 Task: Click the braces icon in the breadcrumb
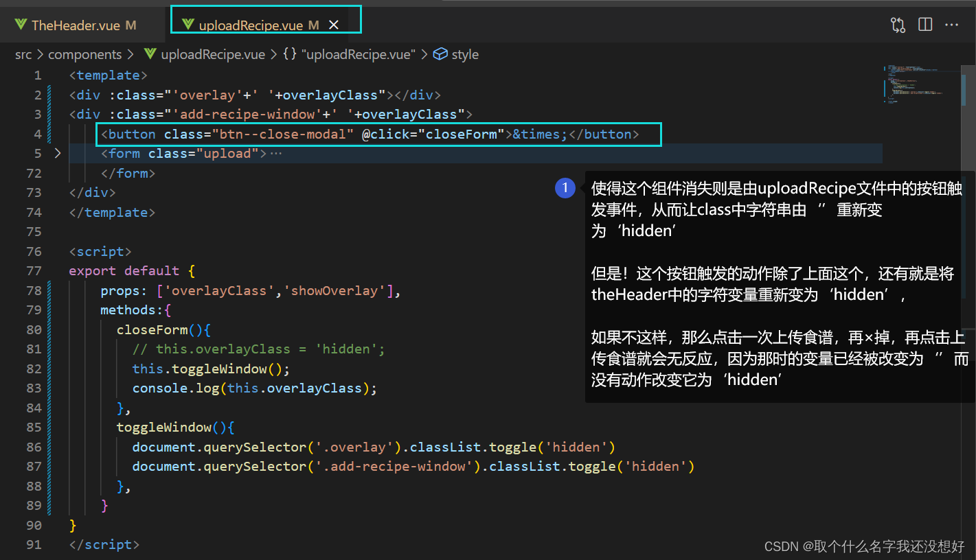[x=289, y=54]
